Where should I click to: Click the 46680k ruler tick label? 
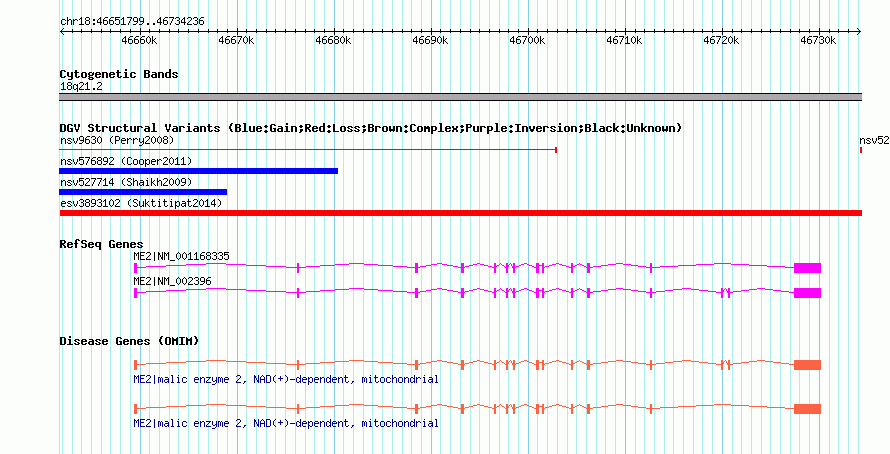click(334, 40)
